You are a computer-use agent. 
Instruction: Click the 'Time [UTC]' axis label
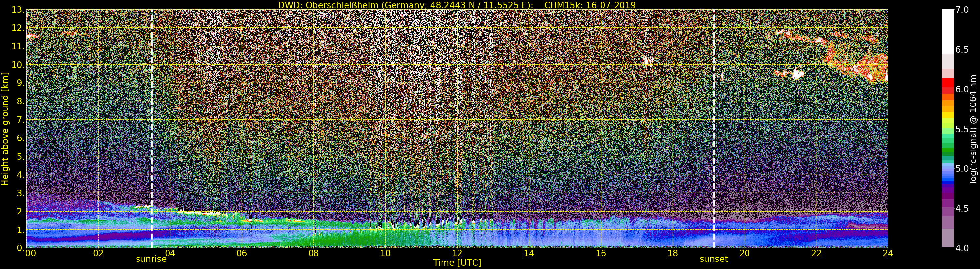click(457, 262)
